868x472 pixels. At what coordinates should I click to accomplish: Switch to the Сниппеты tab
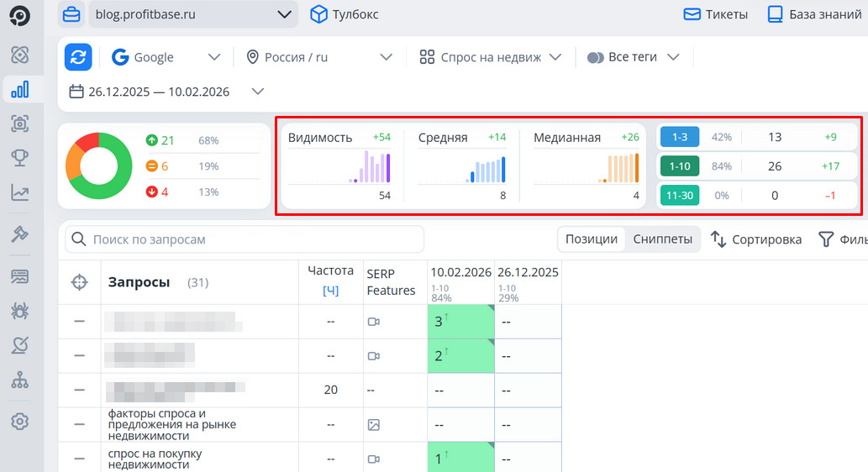662,239
